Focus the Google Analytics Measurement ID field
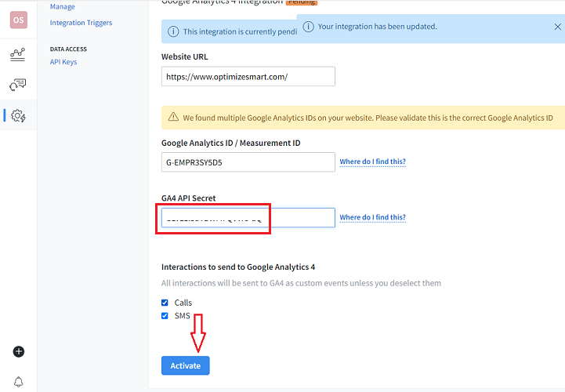This screenshot has height=392, width=565. [x=248, y=162]
